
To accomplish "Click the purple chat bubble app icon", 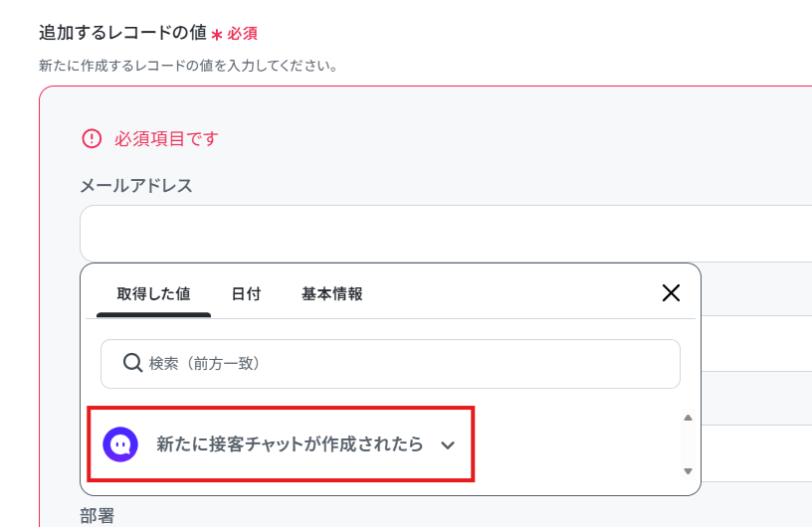I will (x=120, y=444).
